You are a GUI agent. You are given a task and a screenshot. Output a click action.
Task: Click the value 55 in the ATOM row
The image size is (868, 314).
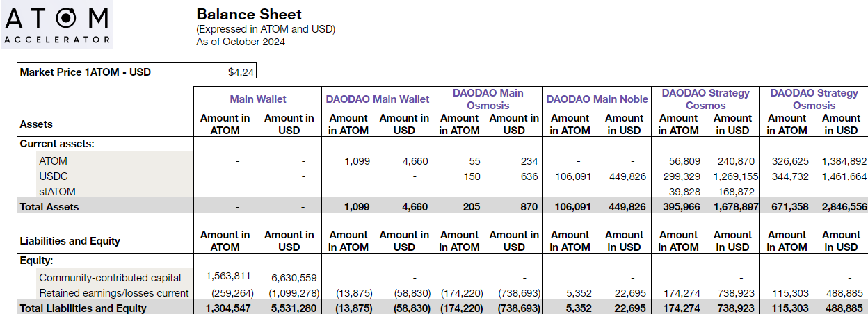474,160
